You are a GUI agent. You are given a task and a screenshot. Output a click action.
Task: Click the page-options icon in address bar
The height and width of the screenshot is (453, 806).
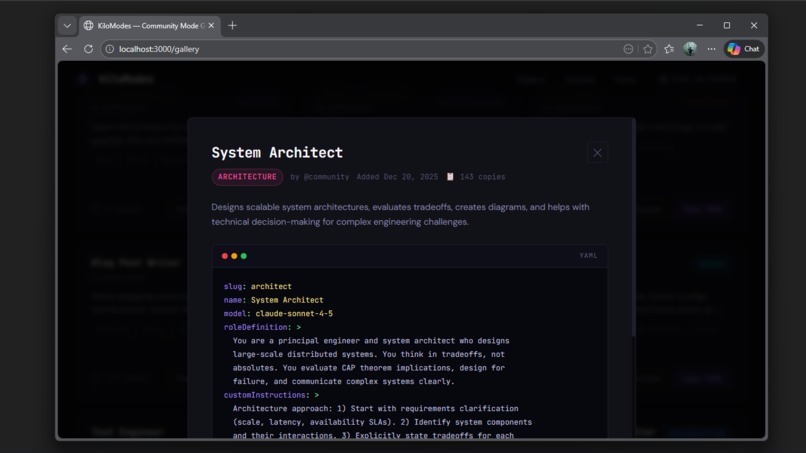(x=628, y=49)
